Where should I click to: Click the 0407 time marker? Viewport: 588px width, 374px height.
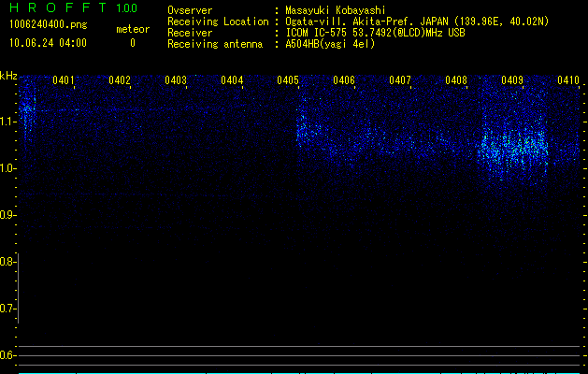point(400,80)
